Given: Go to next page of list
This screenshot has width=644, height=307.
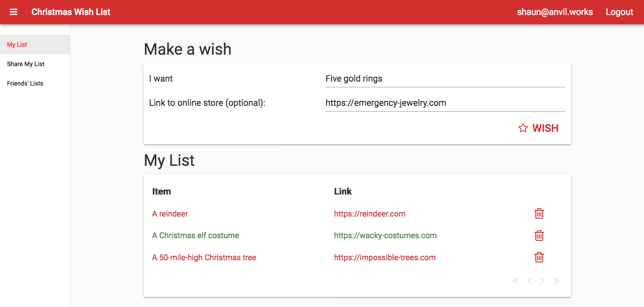Looking at the screenshot, I should tap(542, 281).
